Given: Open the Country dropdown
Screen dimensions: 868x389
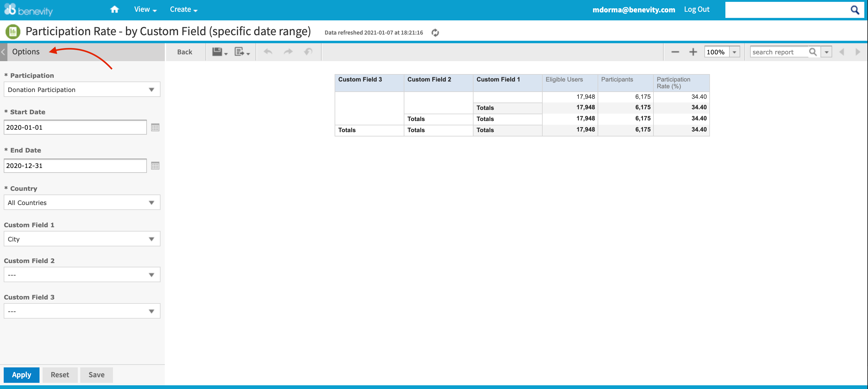Looking at the screenshot, I should tap(82, 203).
